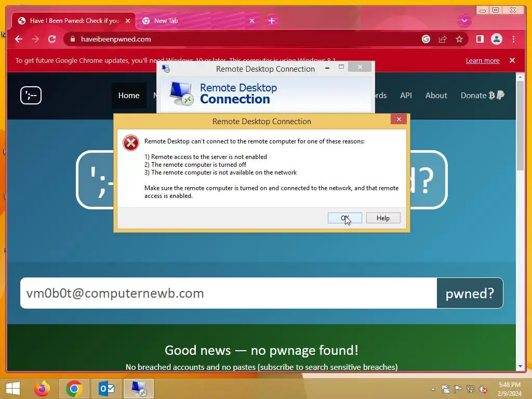
Task: Go back in Chrome
Action: [x=19, y=39]
